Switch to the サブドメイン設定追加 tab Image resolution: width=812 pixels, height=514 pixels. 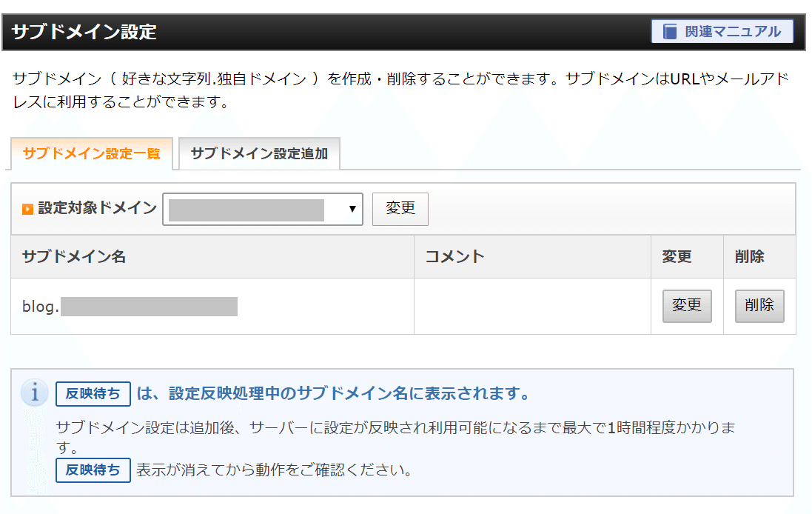pos(259,154)
